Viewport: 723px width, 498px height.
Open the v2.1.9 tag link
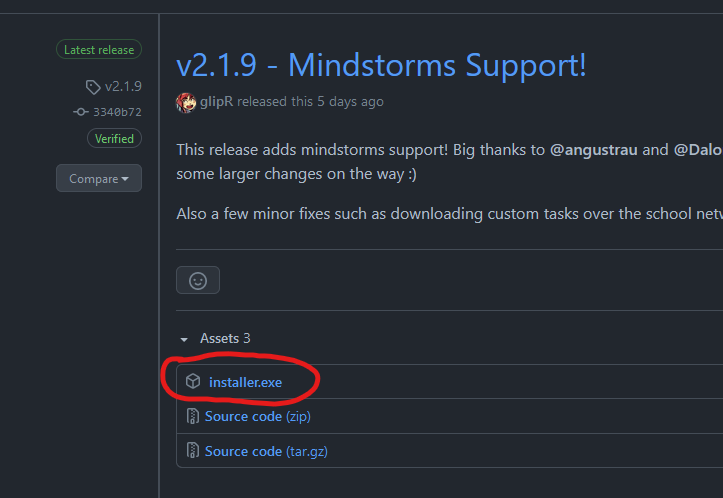(123, 86)
